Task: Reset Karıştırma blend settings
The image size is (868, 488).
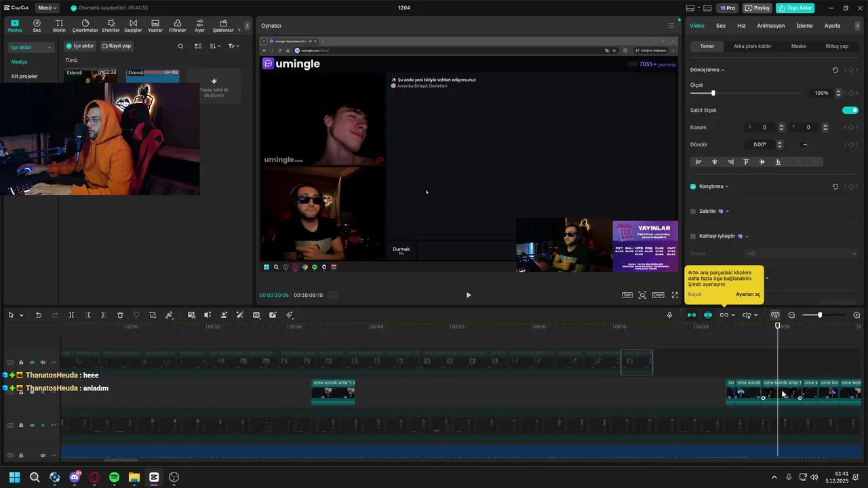Action: [x=835, y=186]
